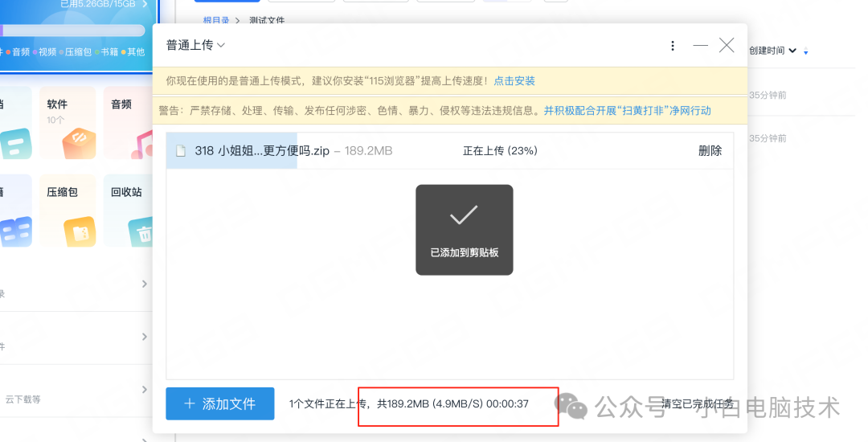Select the 318 小姐姐...更方便吗.zip file name
868x442 pixels.
pyautogui.click(x=262, y=150)
